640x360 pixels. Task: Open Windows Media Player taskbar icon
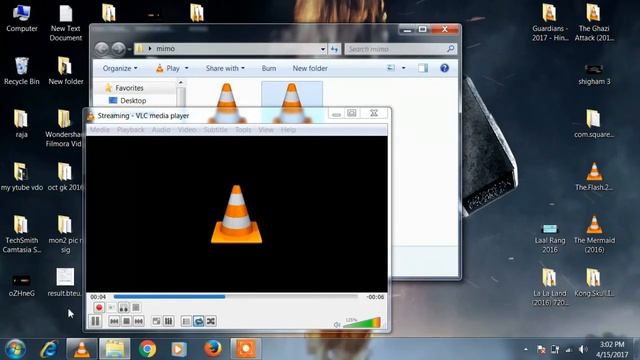(x=179, y=349)
